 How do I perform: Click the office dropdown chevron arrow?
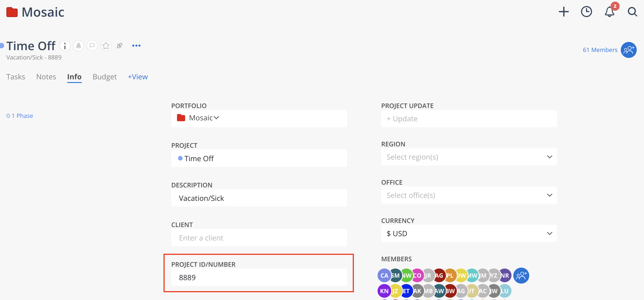pos(549,195)
